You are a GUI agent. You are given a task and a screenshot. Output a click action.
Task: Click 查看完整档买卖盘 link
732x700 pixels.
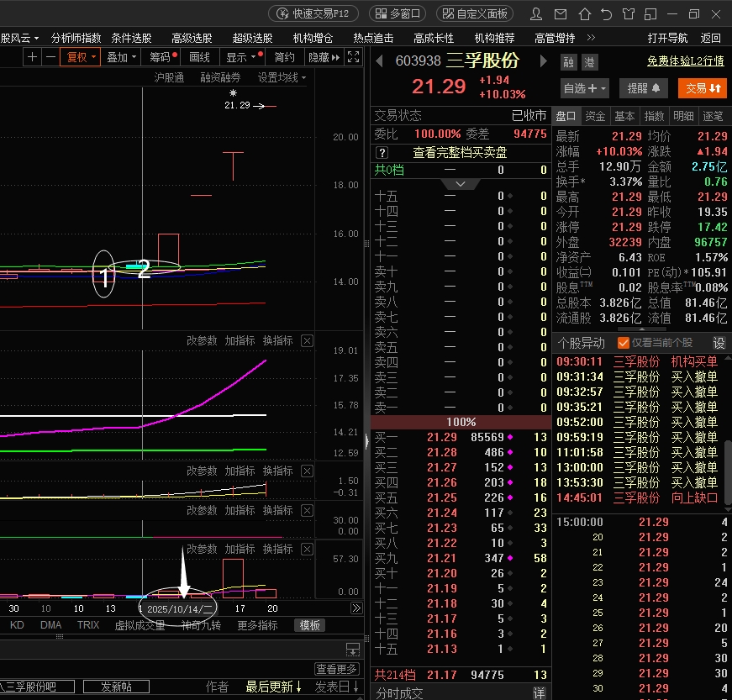pos(460,153)
